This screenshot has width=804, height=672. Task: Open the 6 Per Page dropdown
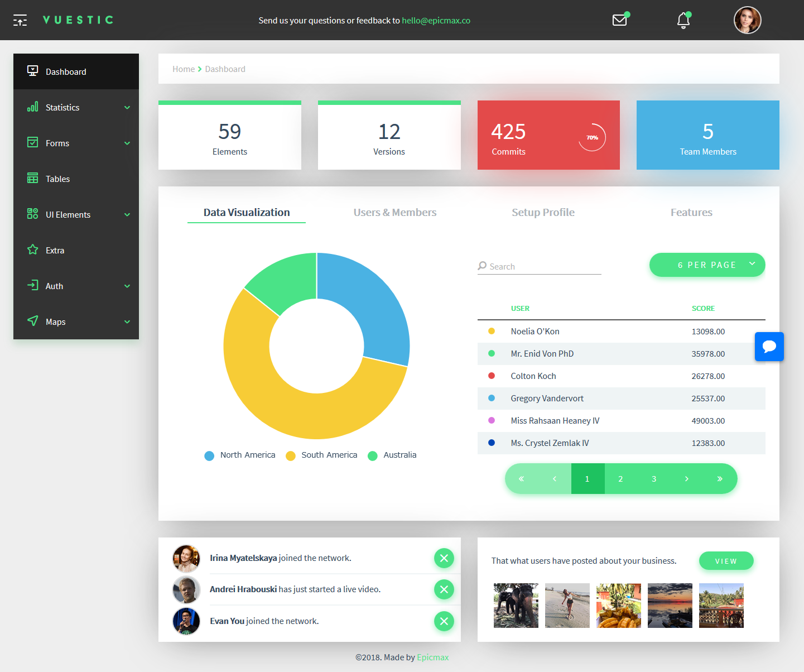pos(707,265)
